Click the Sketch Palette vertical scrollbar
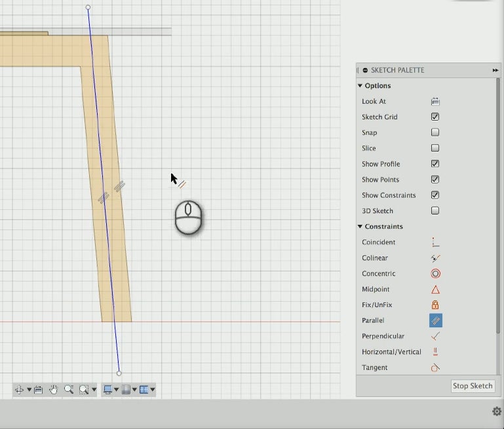The image size is (504, 429). (x=499, y=206)
